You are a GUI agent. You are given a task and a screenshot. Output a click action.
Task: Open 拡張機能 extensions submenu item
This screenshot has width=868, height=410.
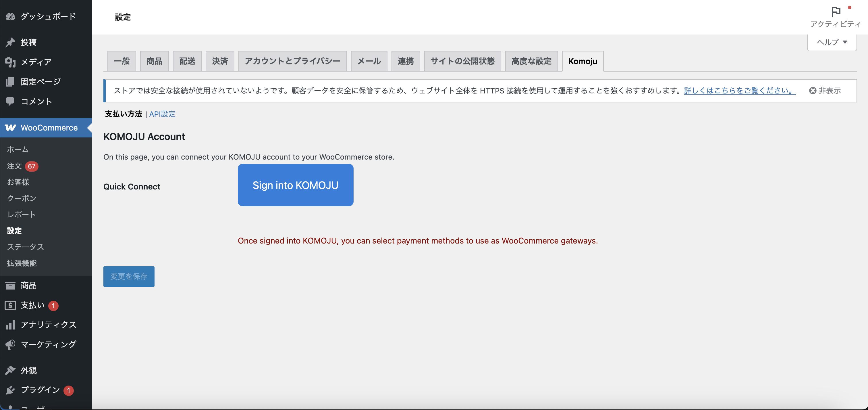(22, 263)
